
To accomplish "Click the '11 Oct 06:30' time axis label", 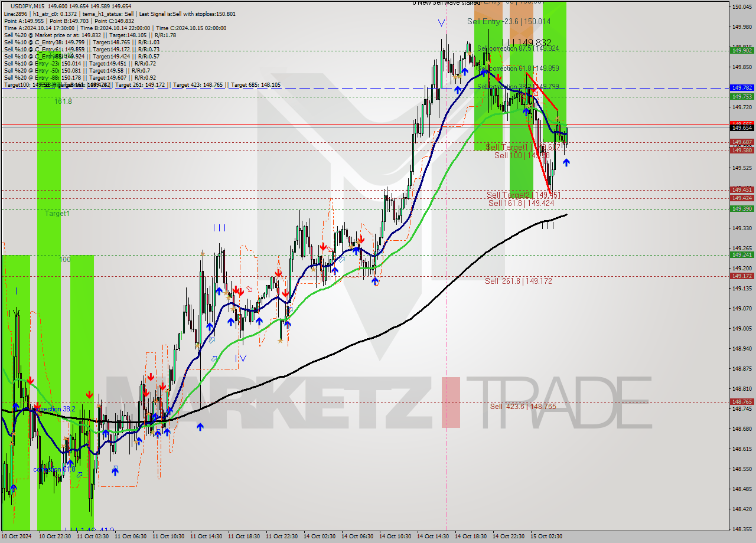I will pos(131,537).
